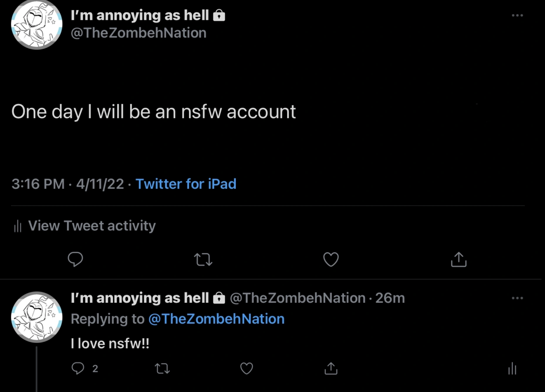View analytics icon on the reply tweet
The width and height of the screenshot is (545, 392).
click(x=512, y=369)
